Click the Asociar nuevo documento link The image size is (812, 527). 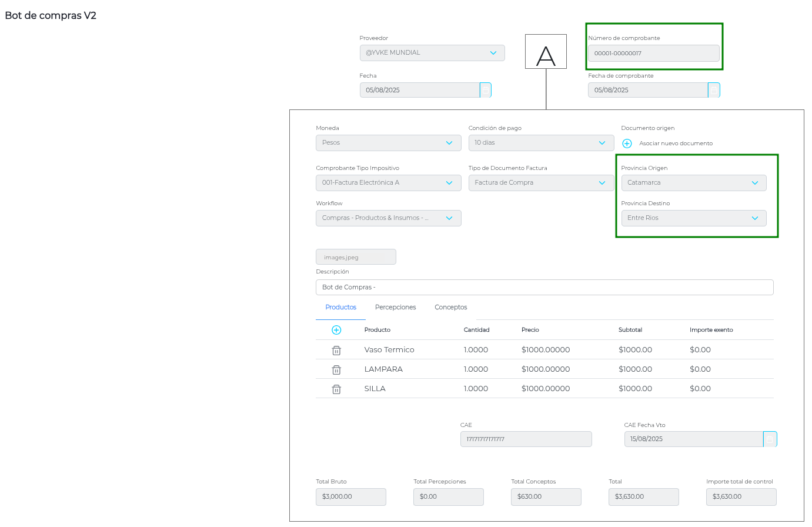point(676,144)
